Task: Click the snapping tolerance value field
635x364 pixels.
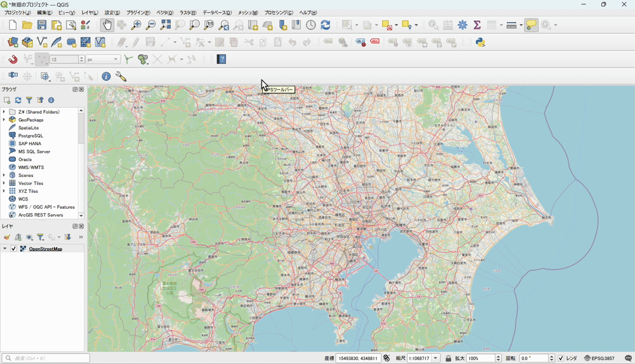Action: tap(63, 60)
